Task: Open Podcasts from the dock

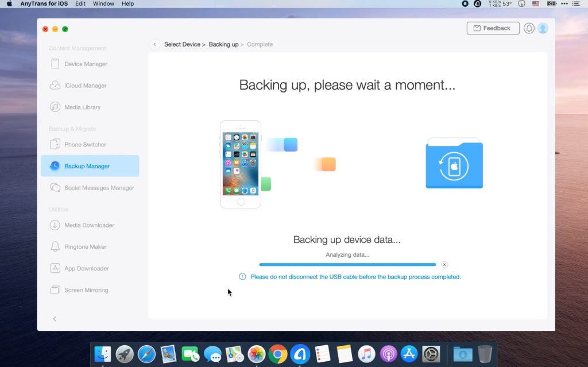Action: click(x=389, y=354)
